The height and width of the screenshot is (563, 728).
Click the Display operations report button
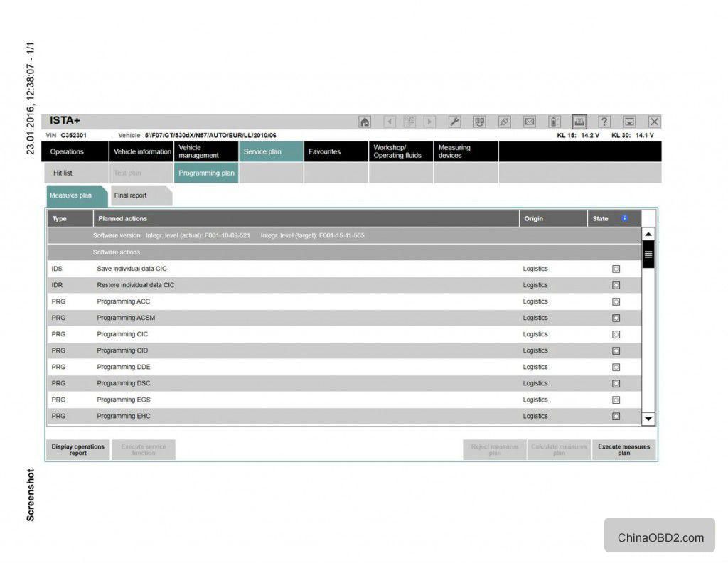click(x=77, y=449)
